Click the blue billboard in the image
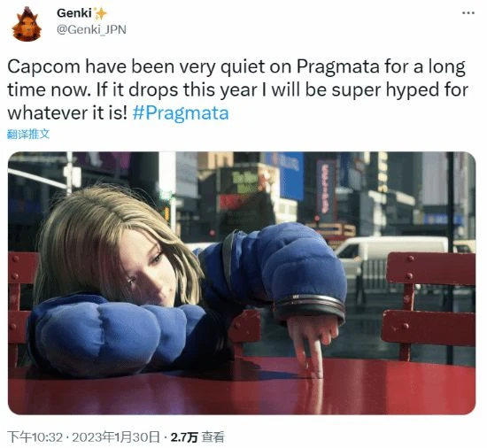Image resolution: width=487 pixels, height=448 pixels. [287, 175]
